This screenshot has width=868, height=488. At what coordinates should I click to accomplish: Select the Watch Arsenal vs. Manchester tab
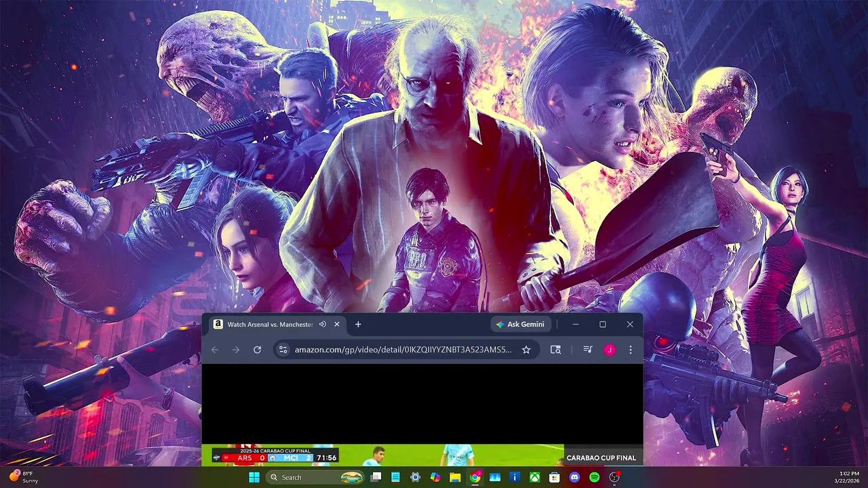[278, 325]
